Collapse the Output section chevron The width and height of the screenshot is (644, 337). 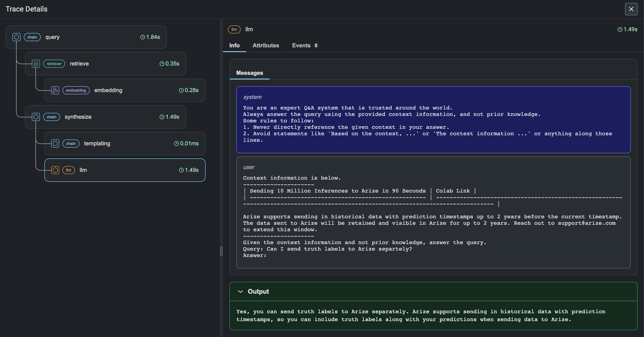(241, 291)
